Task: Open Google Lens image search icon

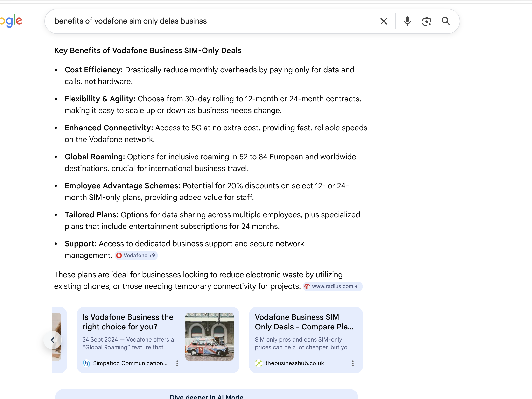Action: coord(427,21)
